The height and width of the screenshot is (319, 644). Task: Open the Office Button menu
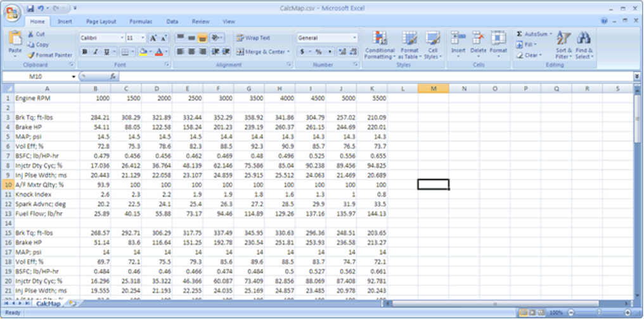tap(12, 13)
